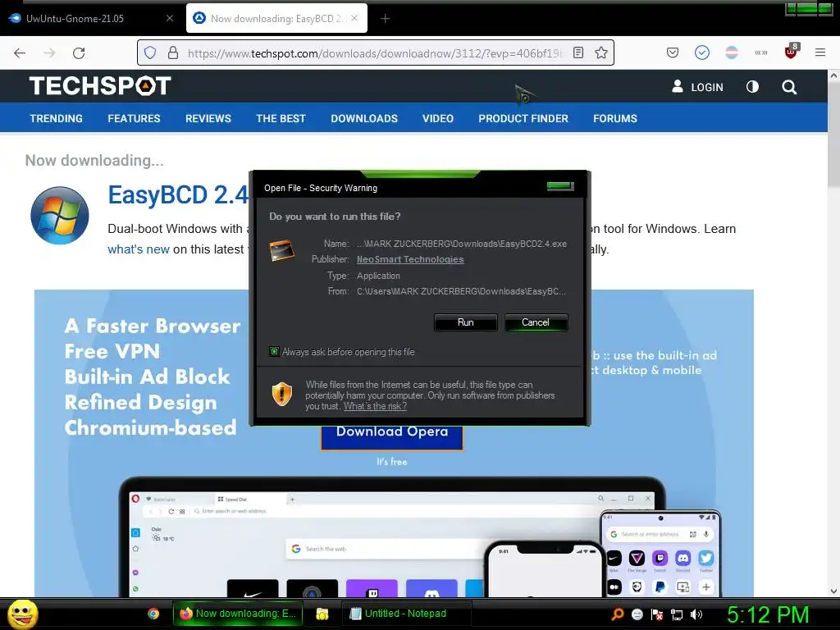840x630 pixels.
Task: Open the tracking protection shield icon
Action: 150,52
